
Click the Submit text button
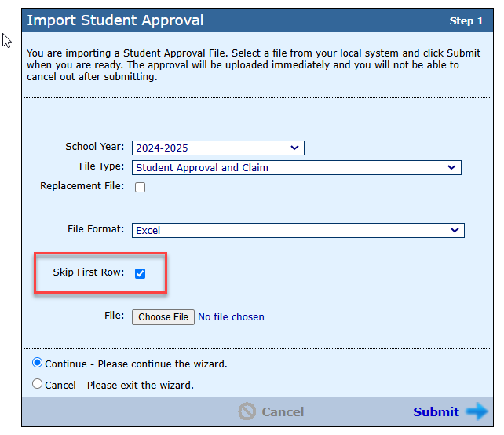coord(436,412)
